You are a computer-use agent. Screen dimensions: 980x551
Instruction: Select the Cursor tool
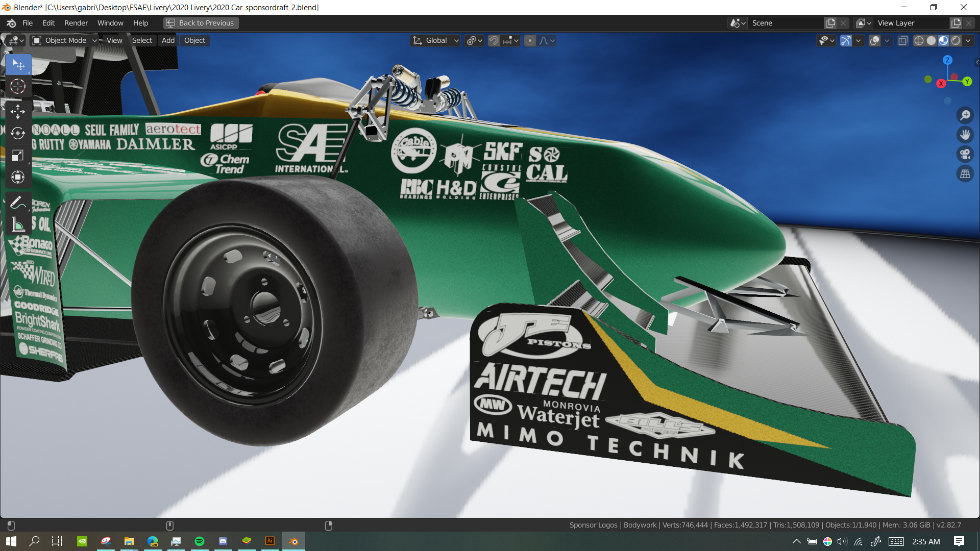pos(18,86)
